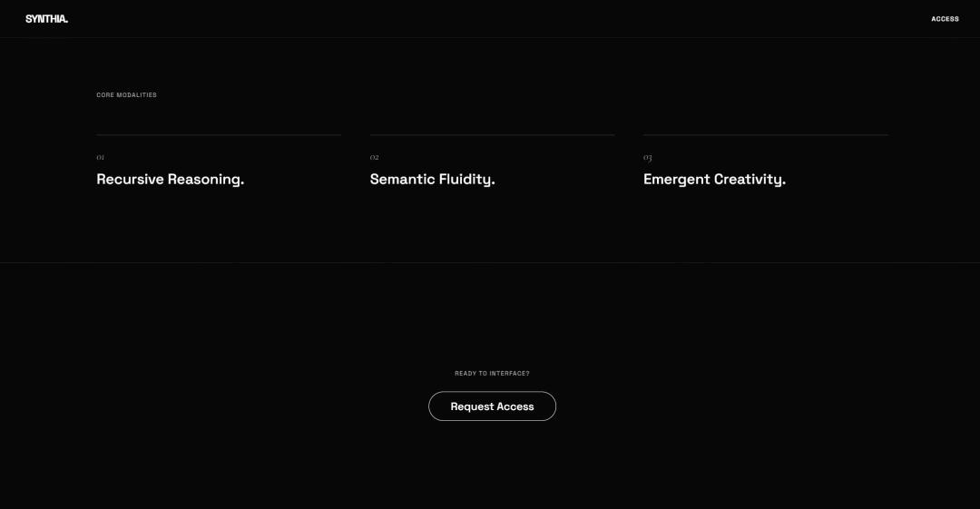The width and height of the screenshot is (980, 509).
Task: Click divider line above Semantic Fluidity
Action: pos(492,135)
